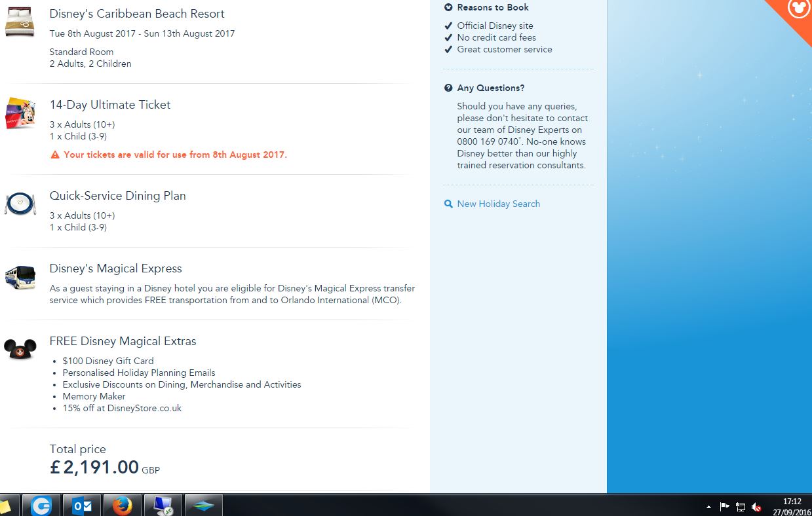Click the bus icon beside Disney's Magical Express
The width and height of the screenshot is (812, 516).
pyautogui.click(x=20, y=277)
